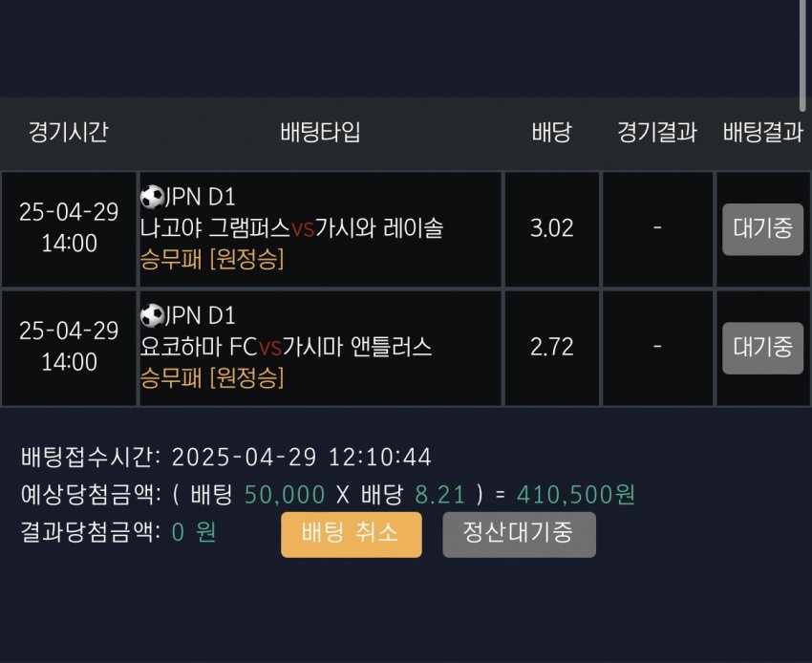The width and height of the screenshot is (812, 663).
Task: Click the 배팅결과 column header
Action: click(762, 133)
